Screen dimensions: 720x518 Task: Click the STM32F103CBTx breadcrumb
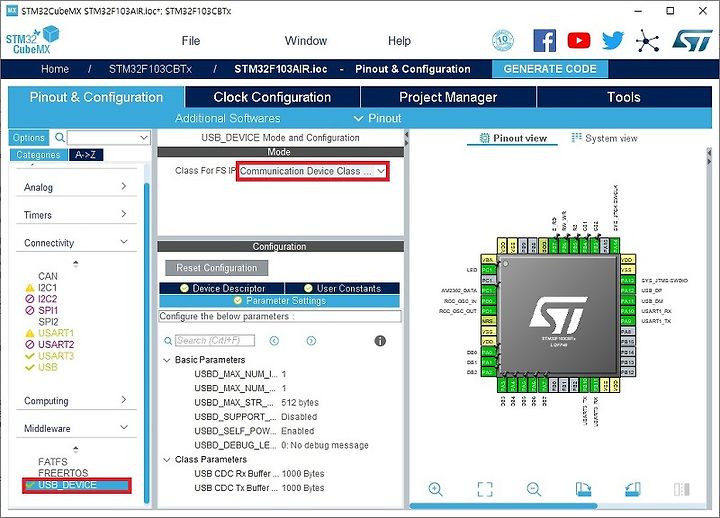coord(150,69)
